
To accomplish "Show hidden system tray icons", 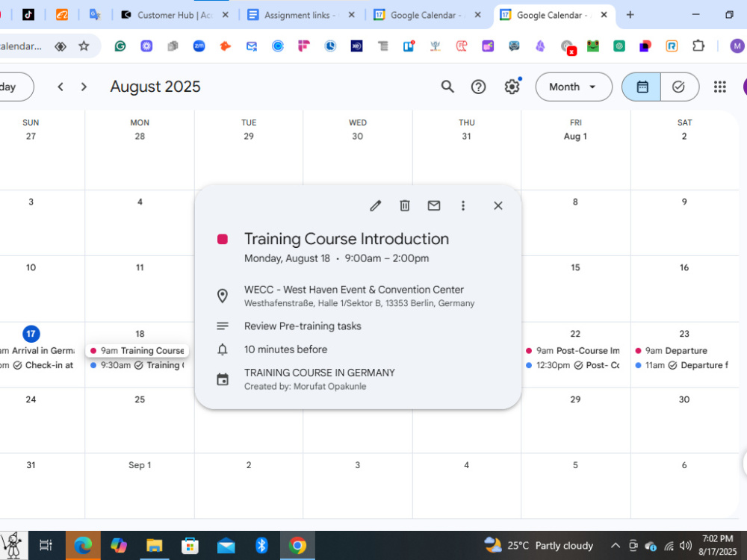I will pos(615,546).
